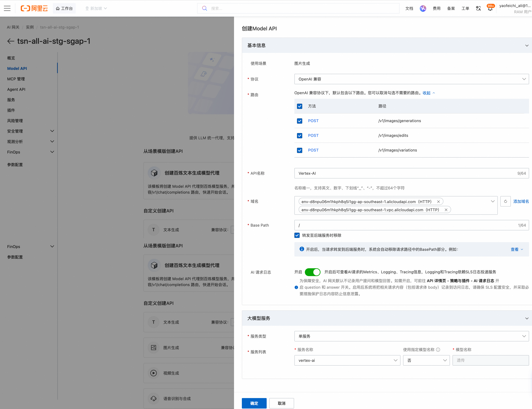The height and width of the screenshot is (409, 532).
Task: Click 文档 in the top bar
Action: click(x=409, y=8)
